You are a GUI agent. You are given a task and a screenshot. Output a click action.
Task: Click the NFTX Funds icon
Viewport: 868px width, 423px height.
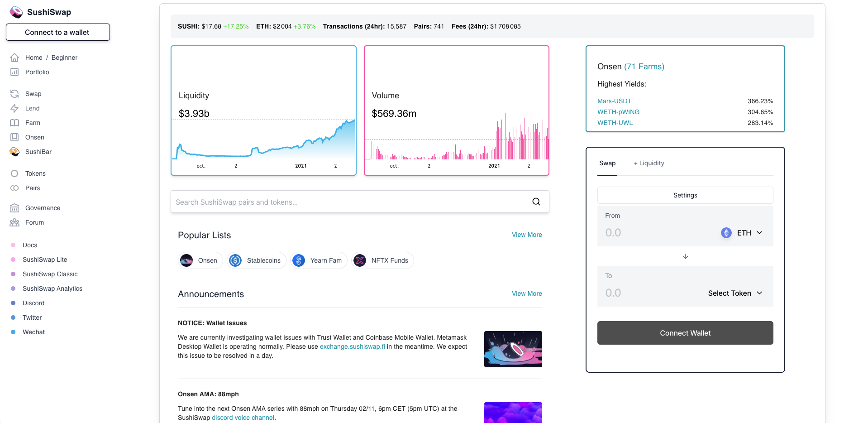[x=360, y=260]
